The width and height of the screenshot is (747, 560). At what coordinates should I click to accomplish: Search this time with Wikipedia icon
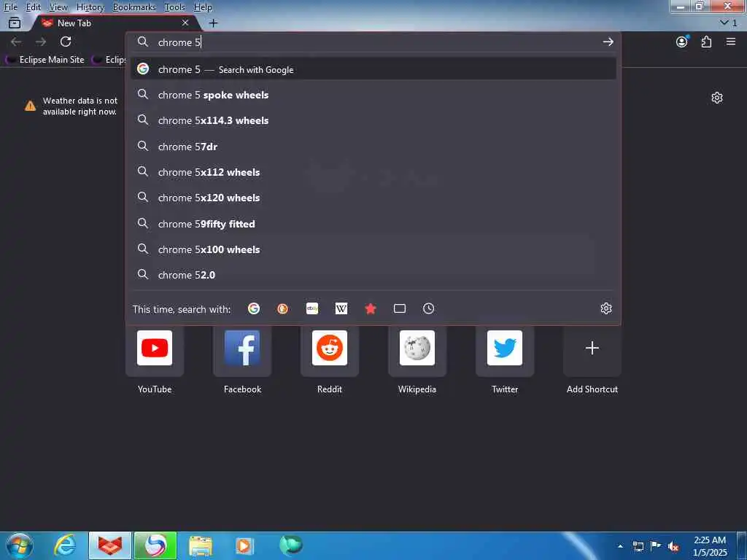(341, 308)
